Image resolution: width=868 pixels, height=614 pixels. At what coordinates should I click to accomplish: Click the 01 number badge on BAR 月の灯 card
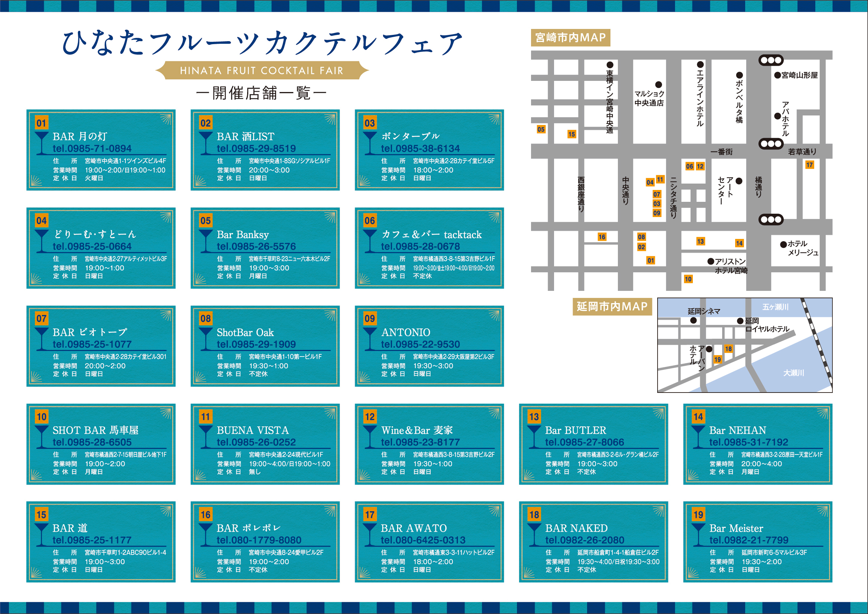point(41,123)
